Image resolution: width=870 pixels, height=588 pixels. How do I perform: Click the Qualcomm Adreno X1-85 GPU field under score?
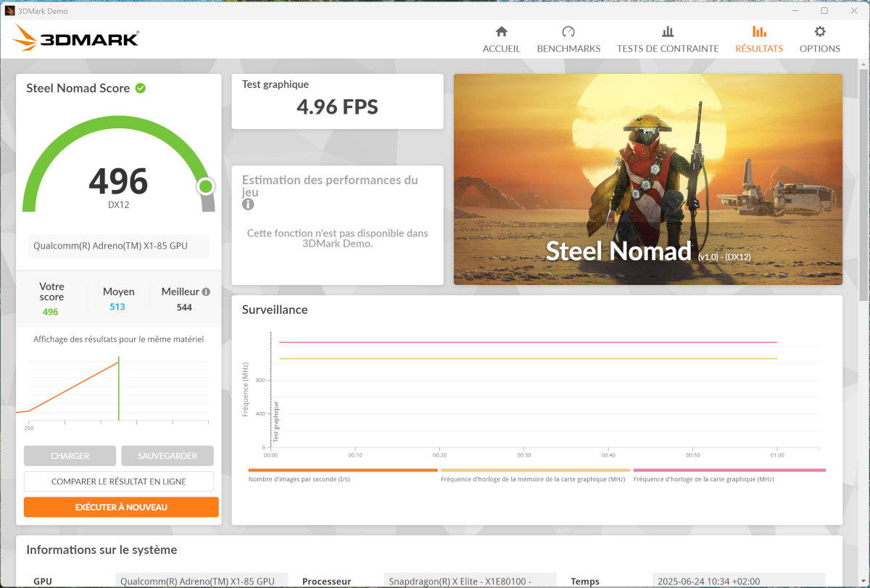pos(118,246)
